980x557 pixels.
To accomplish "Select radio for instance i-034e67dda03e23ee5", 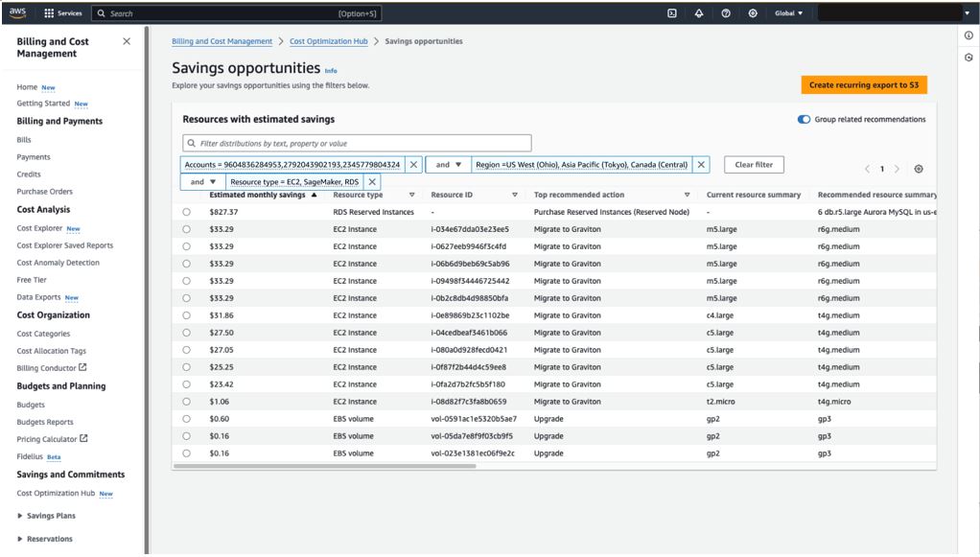I will click(x=186, y=229).
